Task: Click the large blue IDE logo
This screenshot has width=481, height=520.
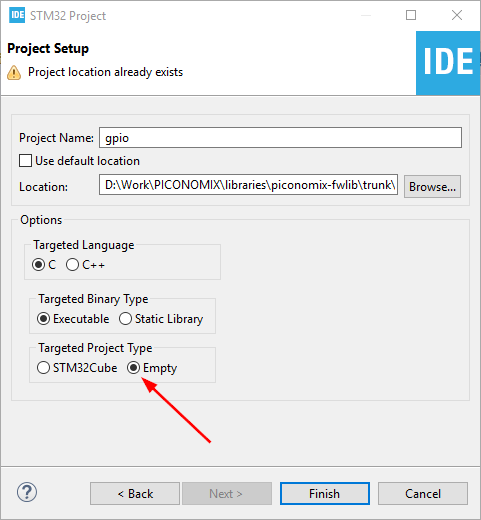Action: [448, 63]
